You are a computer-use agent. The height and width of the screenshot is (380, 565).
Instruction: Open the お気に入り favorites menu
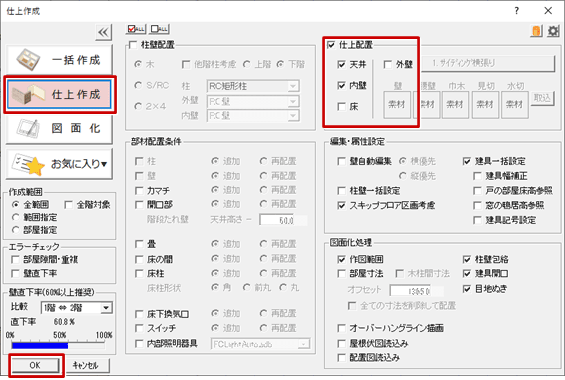(59, 164)
